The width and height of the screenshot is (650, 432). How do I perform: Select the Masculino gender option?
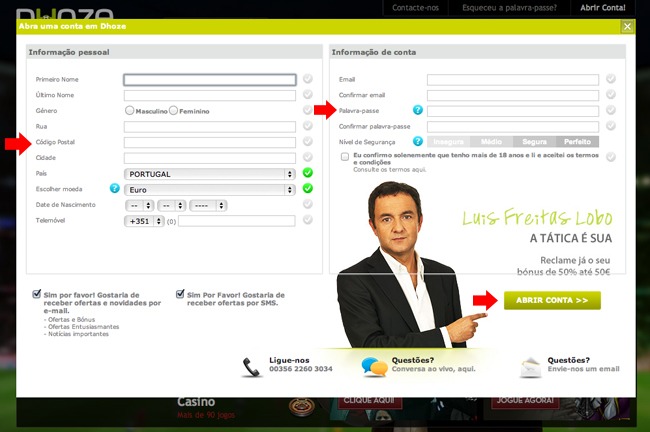tap(129, 110)
